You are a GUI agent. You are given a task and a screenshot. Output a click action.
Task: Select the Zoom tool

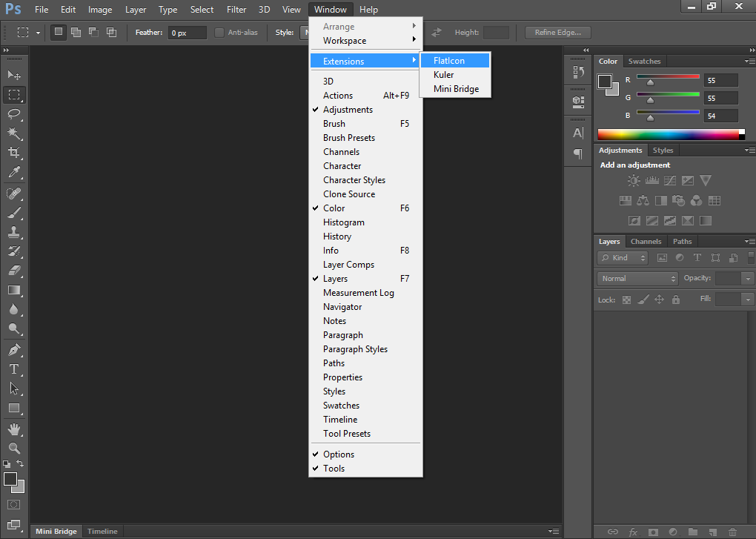[x=14, y=448]
